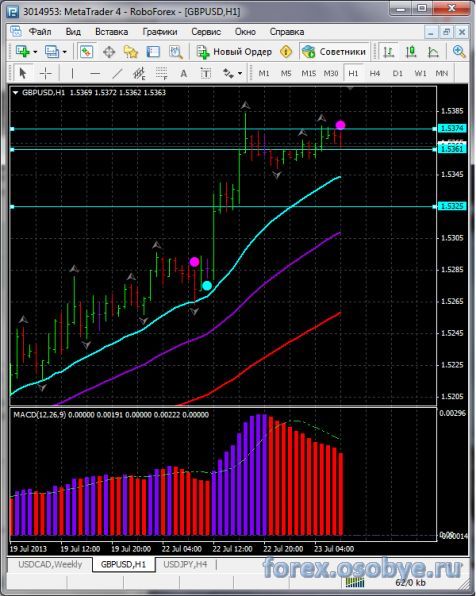Select the cyan 1.5325 horizontal line handle

click(x=12, y=207)
